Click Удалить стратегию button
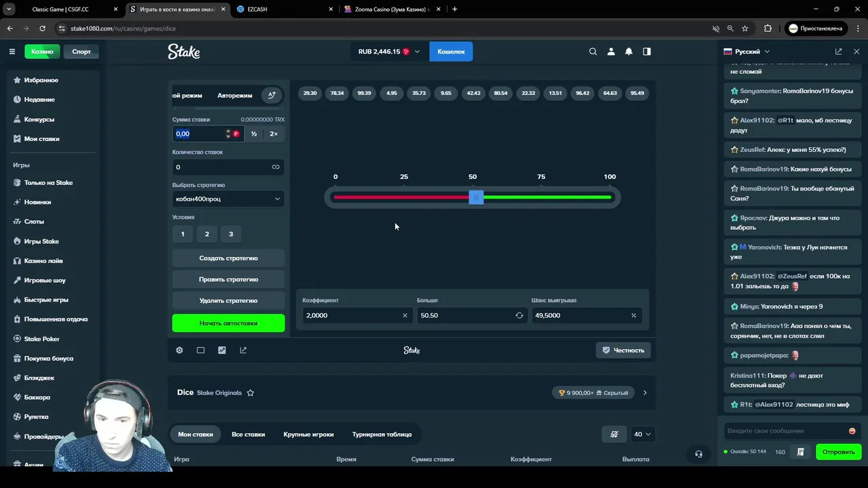The height and width of the screenshot is (488, 868). [229, 300]
